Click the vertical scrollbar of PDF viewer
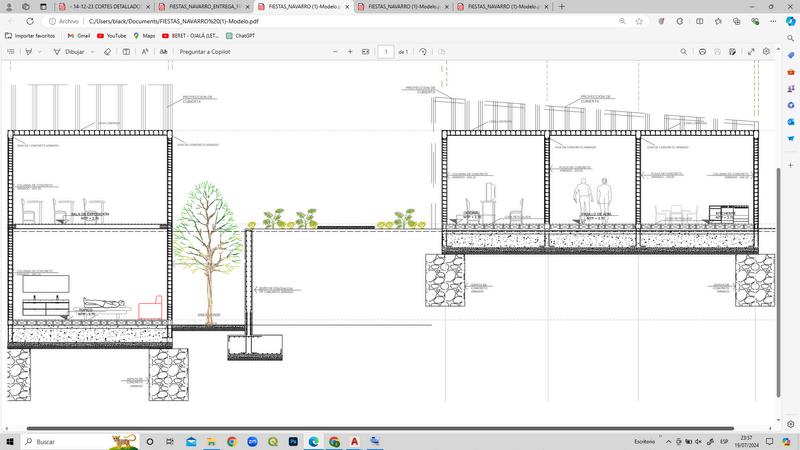This screenshot has height=450, width=800. (778, 282)
